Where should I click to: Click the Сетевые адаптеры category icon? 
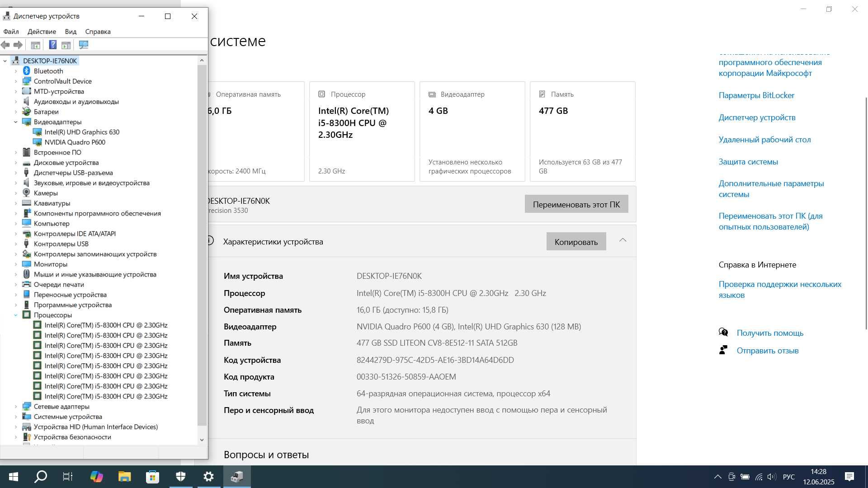click(26, 406)
